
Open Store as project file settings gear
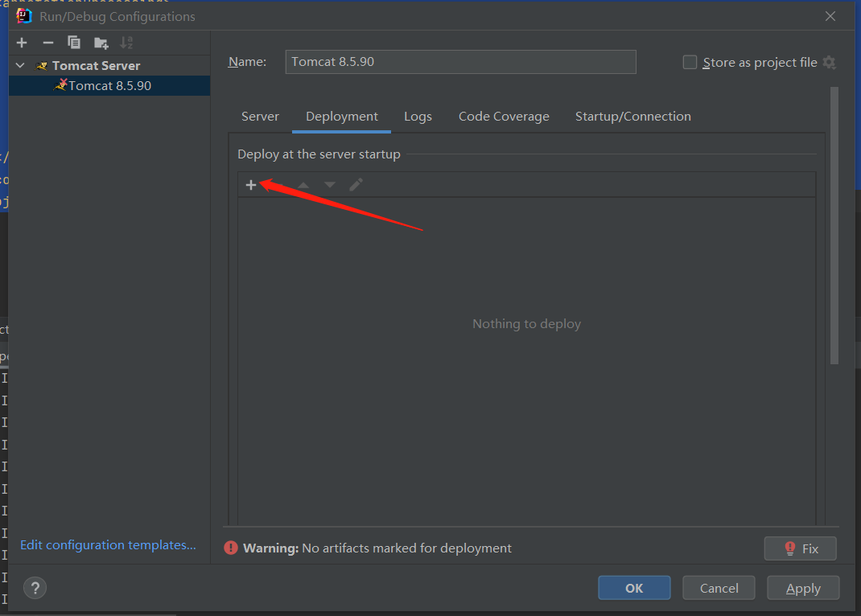click(829, 63)
